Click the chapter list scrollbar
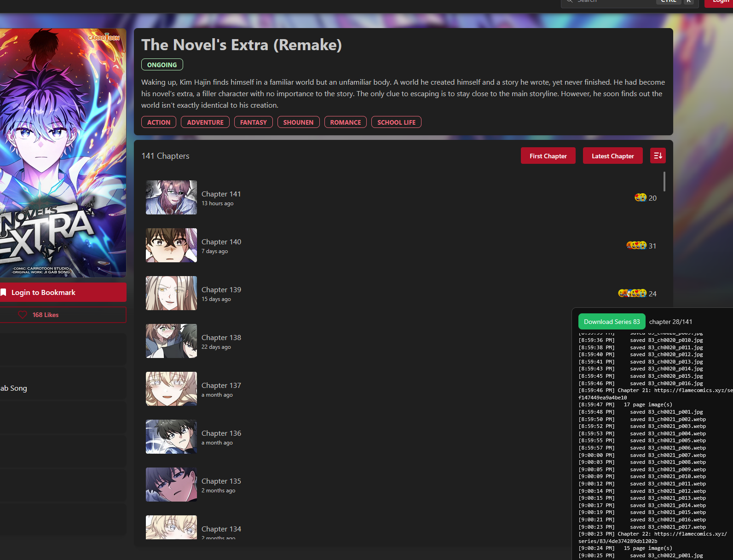The width and height of the screenshot is (733, 560). (x=664, y=182)
